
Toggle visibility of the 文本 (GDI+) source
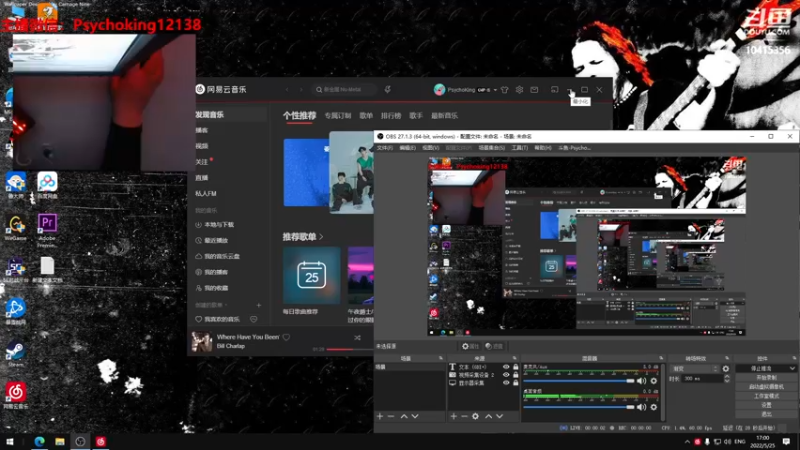tap(506, 367)
